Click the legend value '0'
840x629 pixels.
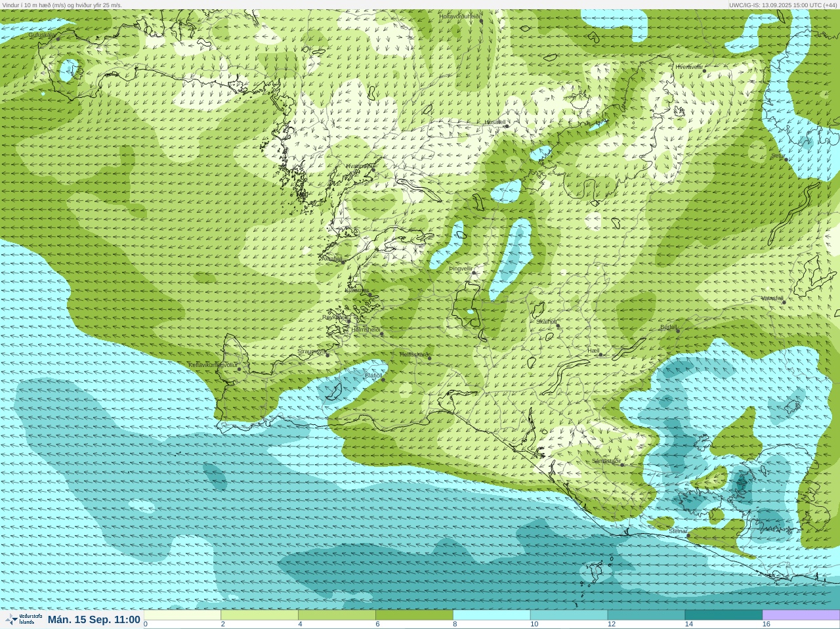coord(146,624)
